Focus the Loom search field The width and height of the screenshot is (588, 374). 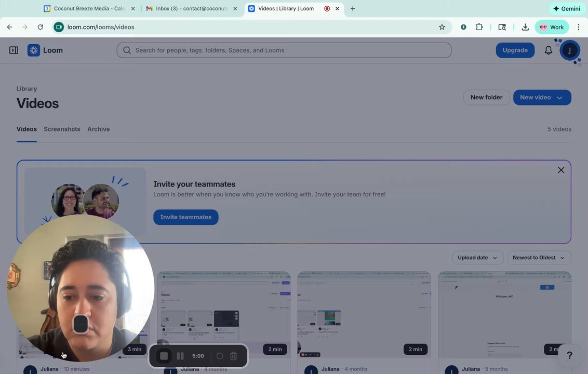click(284, 50)
